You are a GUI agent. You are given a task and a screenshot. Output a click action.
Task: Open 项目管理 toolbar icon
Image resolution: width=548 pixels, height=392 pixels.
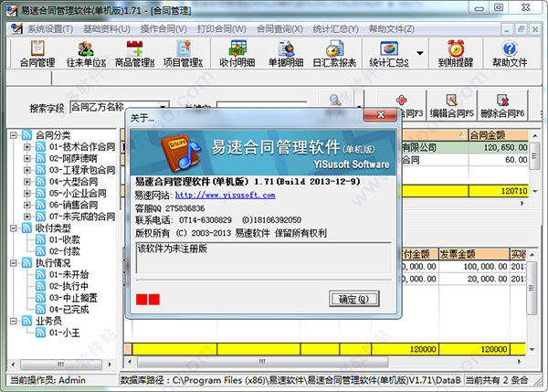click(184, 53)
